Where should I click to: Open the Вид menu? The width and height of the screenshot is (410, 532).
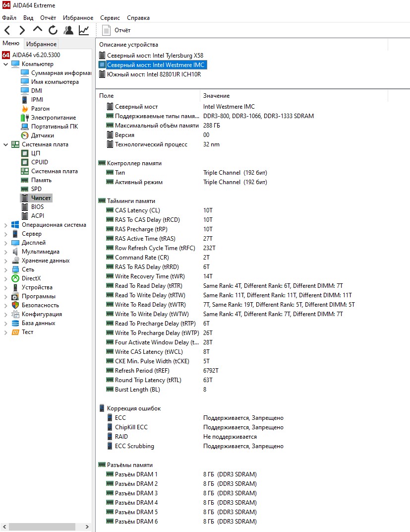(x=28, y=18)
